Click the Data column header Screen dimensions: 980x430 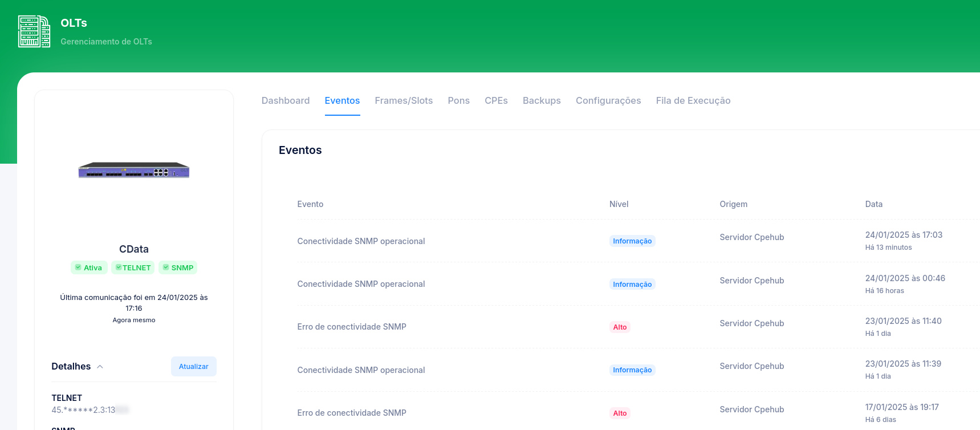tap(873, 204)
